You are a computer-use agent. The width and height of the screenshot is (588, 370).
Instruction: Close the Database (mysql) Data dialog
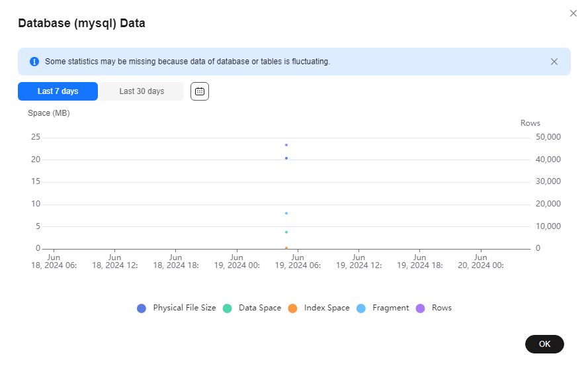pyautogui.click(x=573, y=13)
